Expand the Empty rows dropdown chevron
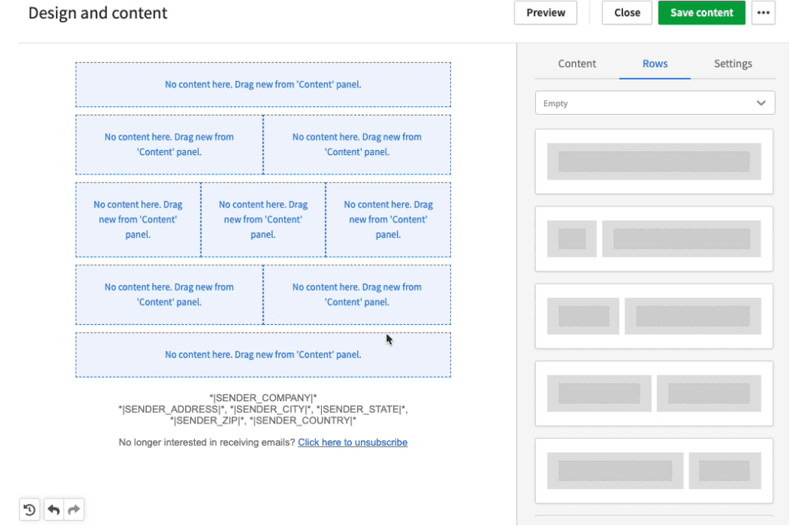The image size is (812, 529). pyautogui.click(x=761, y=103)
